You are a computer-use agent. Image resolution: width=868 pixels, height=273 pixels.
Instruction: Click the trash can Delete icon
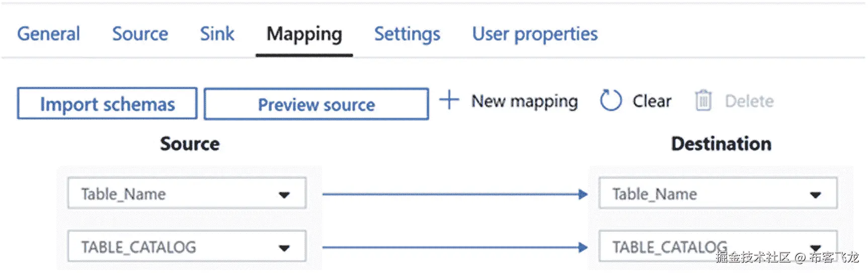click(x=703, y=100)
